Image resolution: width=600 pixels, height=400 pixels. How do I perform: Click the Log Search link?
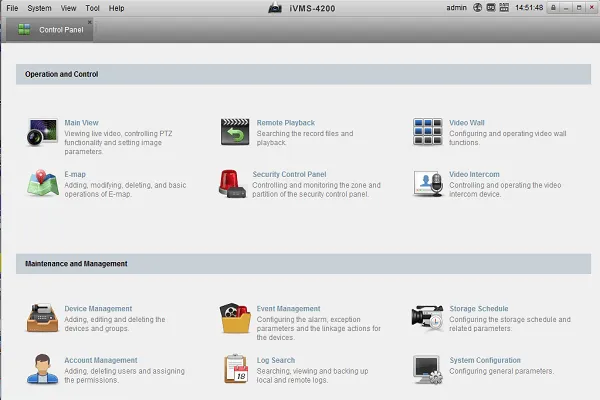click(x=276, y=361)
